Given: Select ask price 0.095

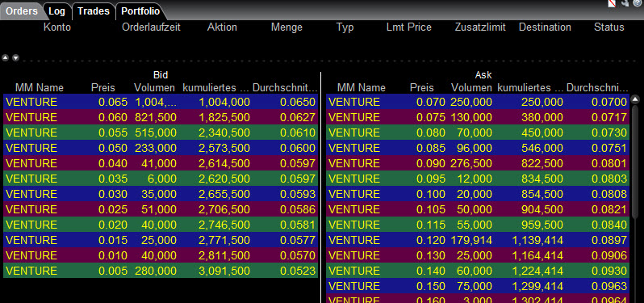Looking at the screenshot, I should coord(431,179).
